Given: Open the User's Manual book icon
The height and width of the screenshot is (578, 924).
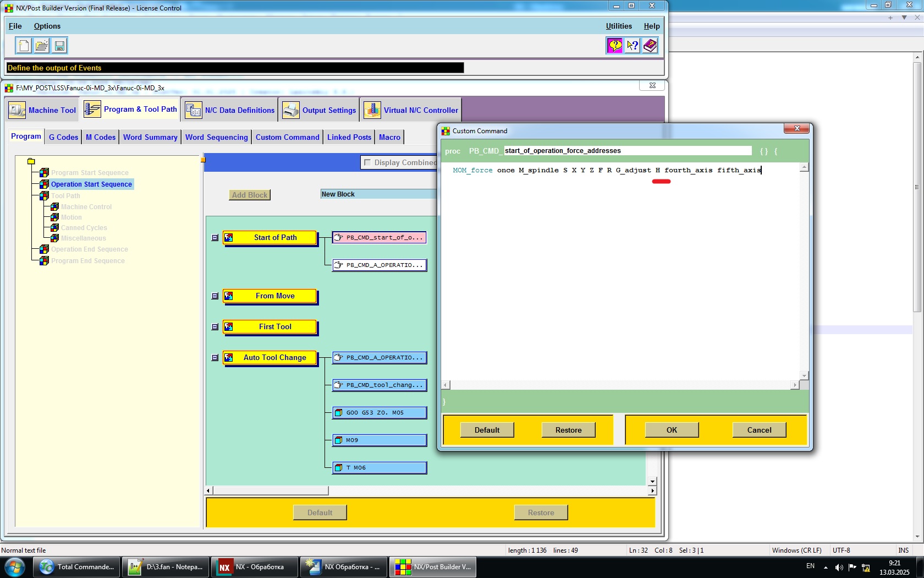Looking at the screenshot, I should (x=650, y=46).
